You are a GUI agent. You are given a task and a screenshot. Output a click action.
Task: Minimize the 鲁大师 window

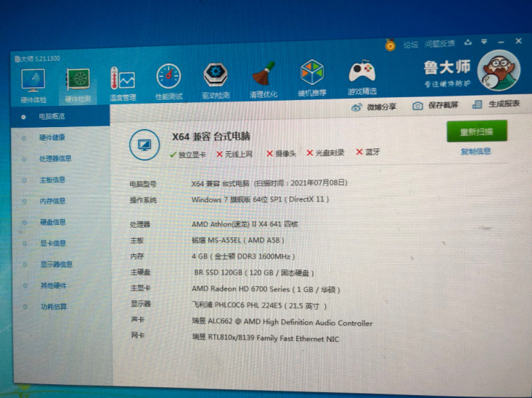(501, 42)
